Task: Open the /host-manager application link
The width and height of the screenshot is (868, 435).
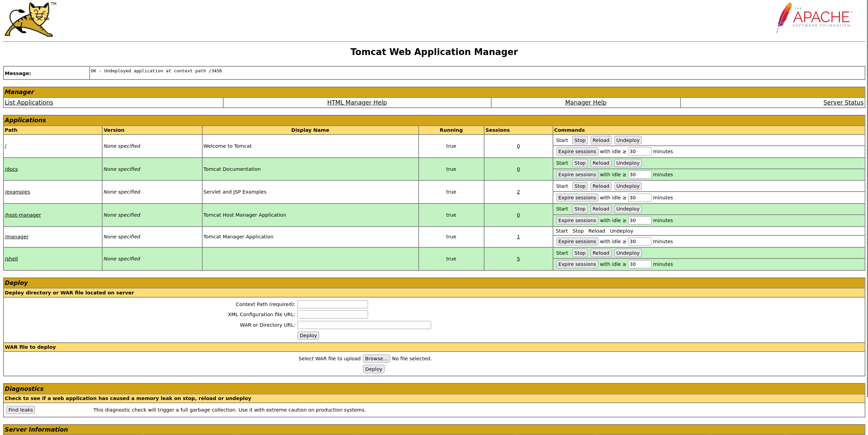Action: (x=23, y=215)
